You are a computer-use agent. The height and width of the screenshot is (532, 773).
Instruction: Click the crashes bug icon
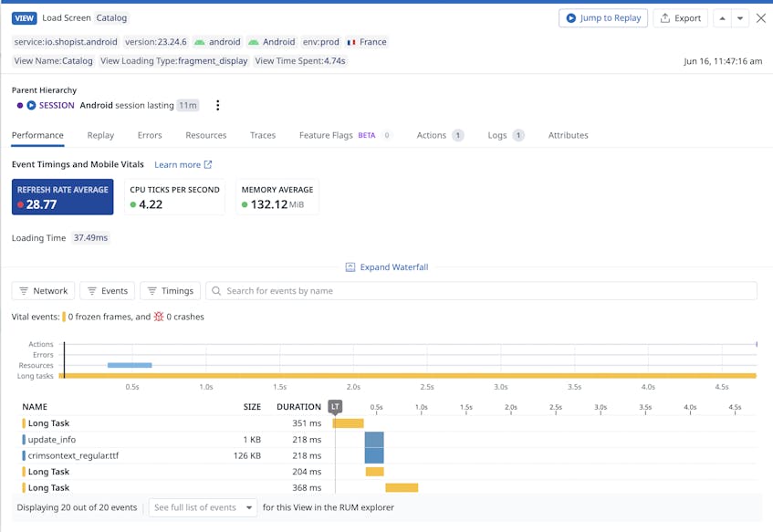coord(159,317)
